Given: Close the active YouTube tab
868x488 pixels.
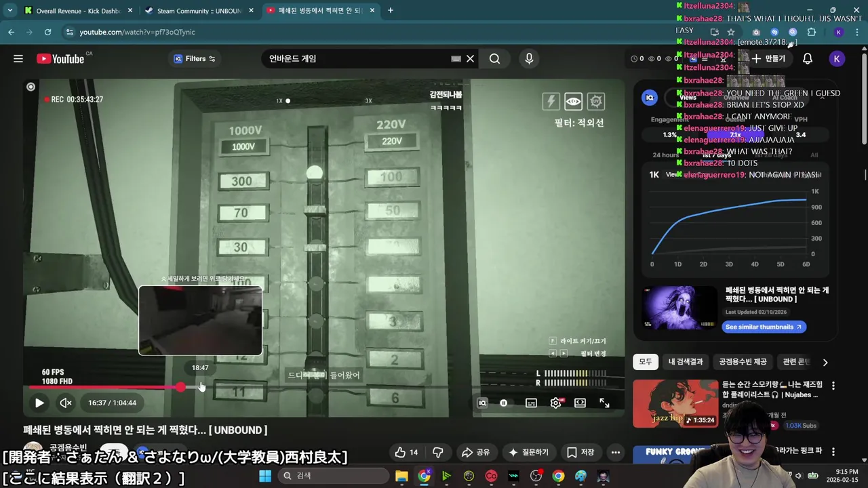Looking at the screenshot, I should point(372,10).
